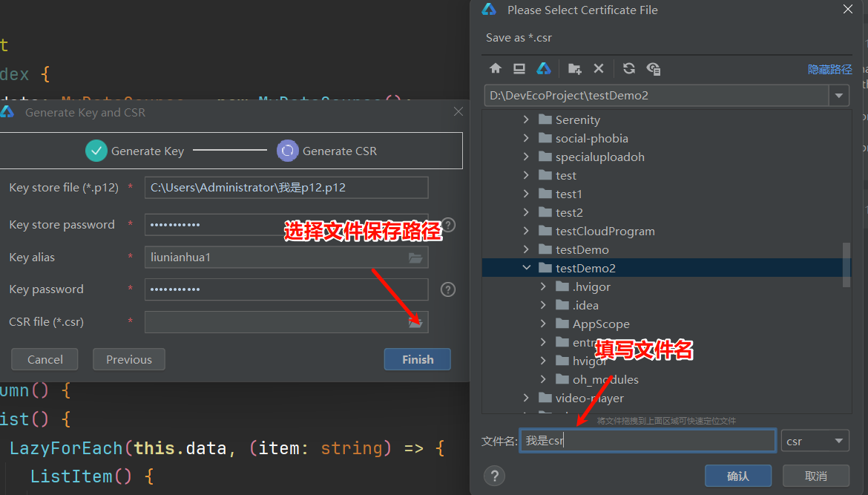Click the delete (X) toolbar icon

[x=599, y=69]
